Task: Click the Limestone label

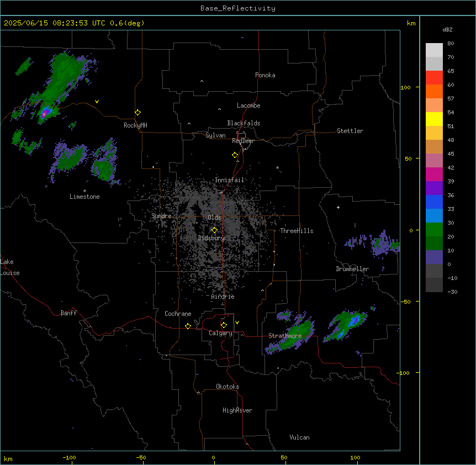Action: [84, 197]
